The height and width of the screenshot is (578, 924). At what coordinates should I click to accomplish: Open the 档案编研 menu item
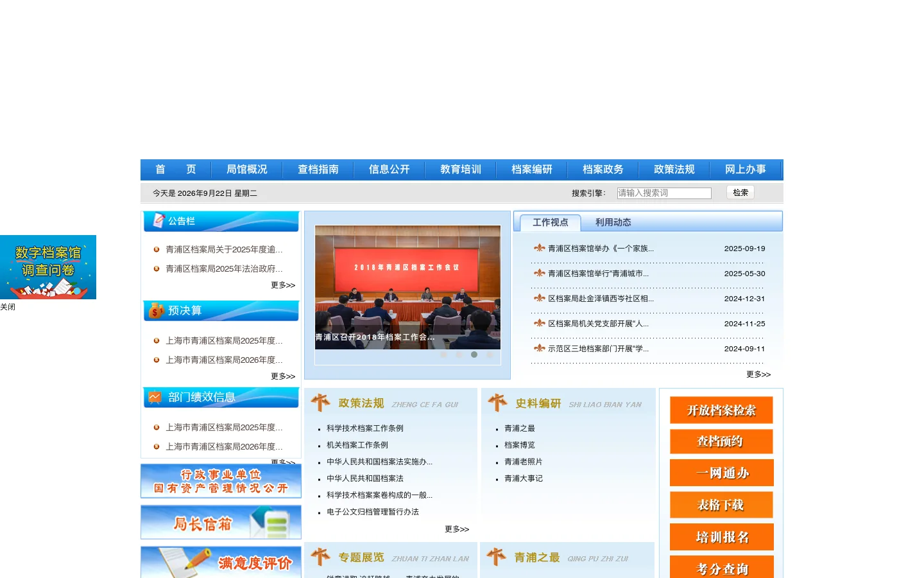click(x=531, y=170)
